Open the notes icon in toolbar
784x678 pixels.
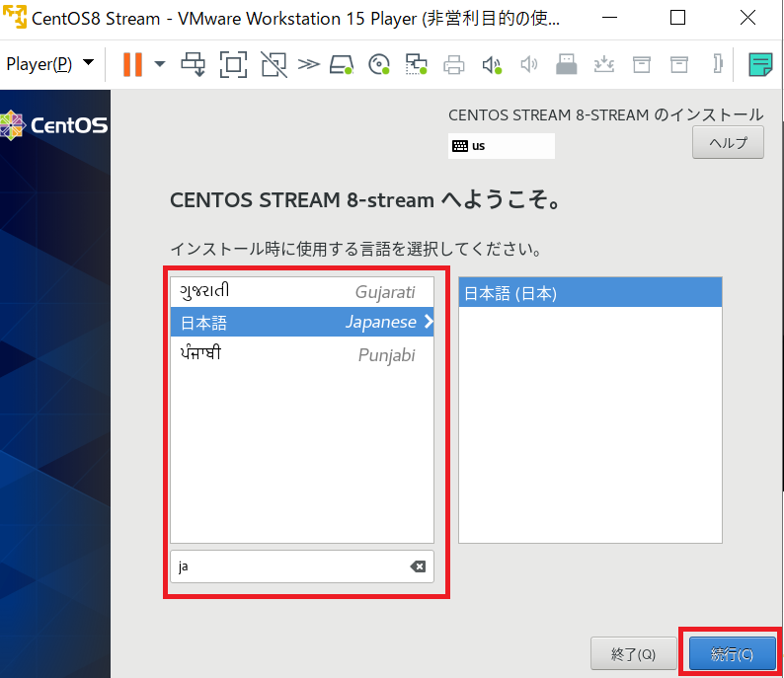pos(760,65)
